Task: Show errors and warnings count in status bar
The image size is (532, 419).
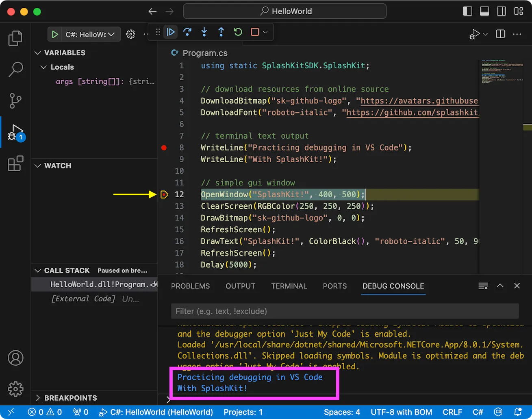Action: click(x=45, y=412)
